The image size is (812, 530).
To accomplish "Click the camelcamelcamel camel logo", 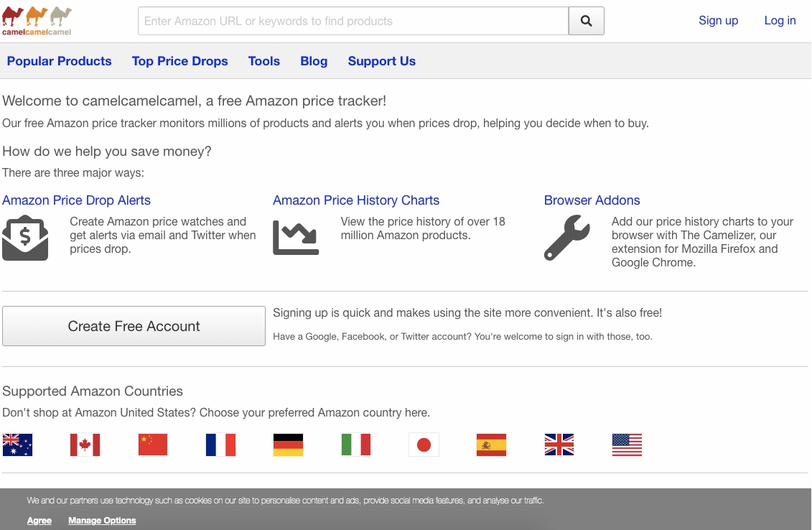I will pos(36,19).
